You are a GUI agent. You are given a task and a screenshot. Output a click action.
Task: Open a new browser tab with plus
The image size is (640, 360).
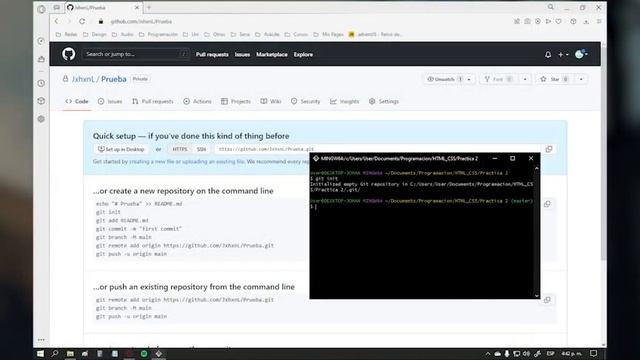point(149,7)
